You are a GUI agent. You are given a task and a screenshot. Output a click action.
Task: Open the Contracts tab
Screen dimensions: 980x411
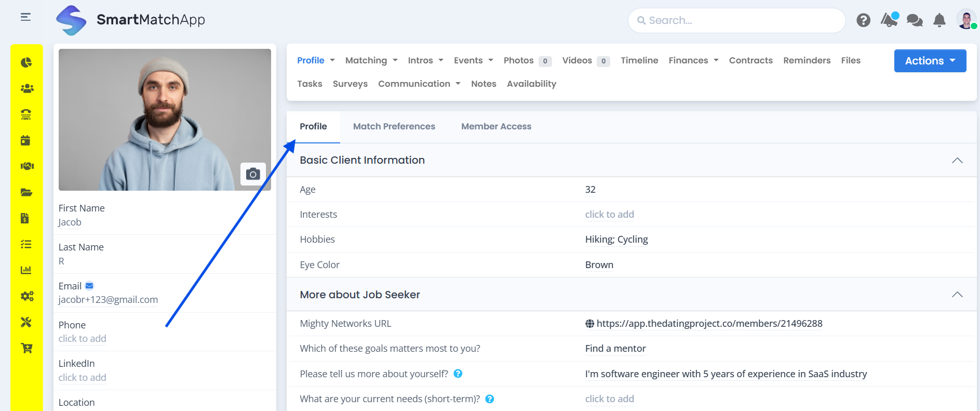coord(750,60)
